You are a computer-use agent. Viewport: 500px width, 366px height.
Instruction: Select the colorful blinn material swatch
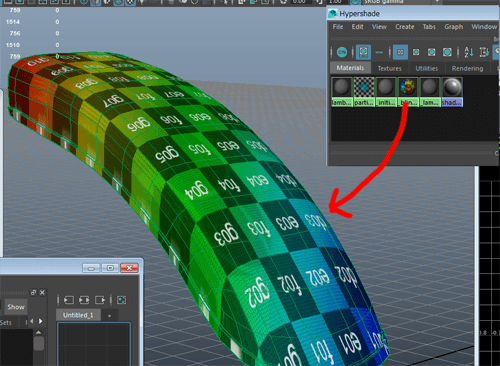coord(408,92)
